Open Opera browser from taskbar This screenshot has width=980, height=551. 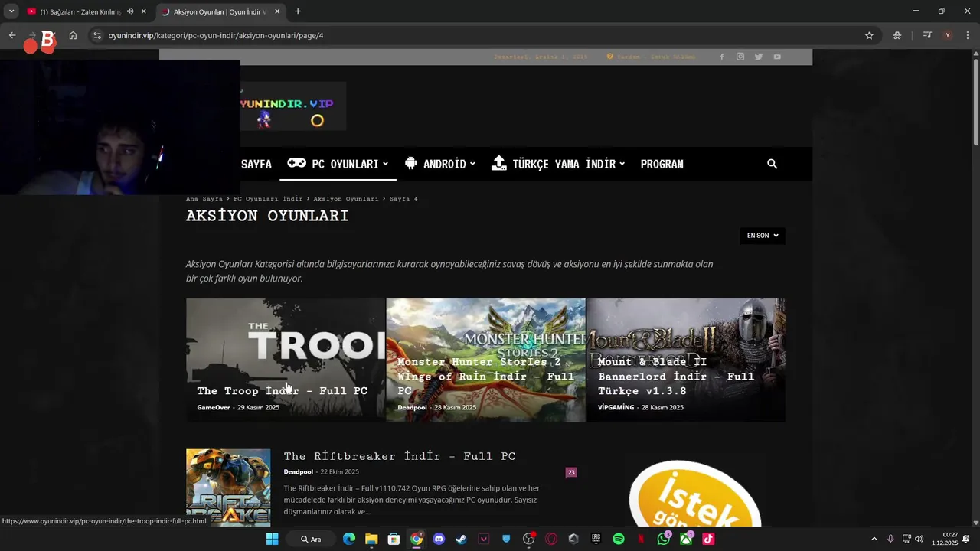551,539
